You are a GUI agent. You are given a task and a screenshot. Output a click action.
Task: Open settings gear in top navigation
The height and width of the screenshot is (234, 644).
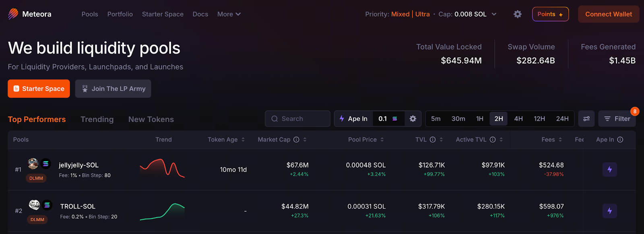pos(518,14)
